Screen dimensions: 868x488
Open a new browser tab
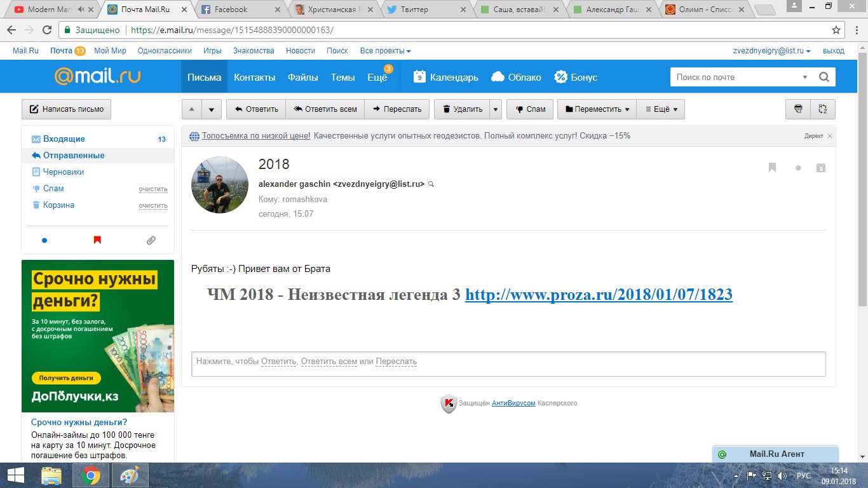764,10
